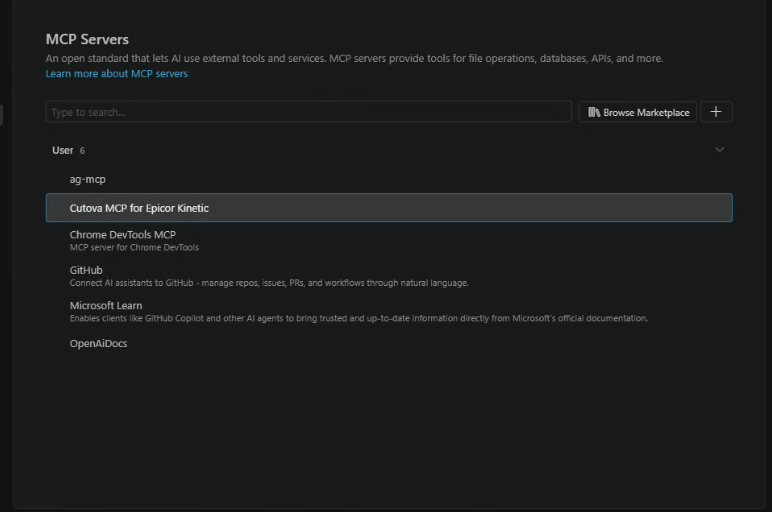772x512 pixels.
Task: Select Cutova MCP for Epicor Kinetic row
Action: (x=389, y=208)
